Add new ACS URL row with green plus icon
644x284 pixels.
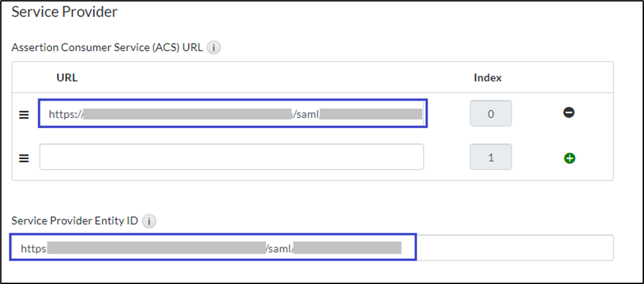[569, 158]
